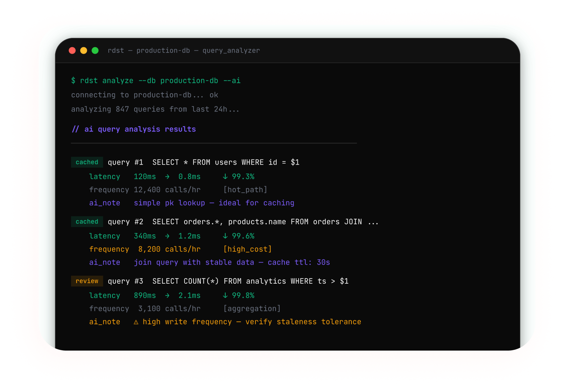Click the orange 'ai_note' label under query #3
563x392 pixels.
tap(105, 322)
